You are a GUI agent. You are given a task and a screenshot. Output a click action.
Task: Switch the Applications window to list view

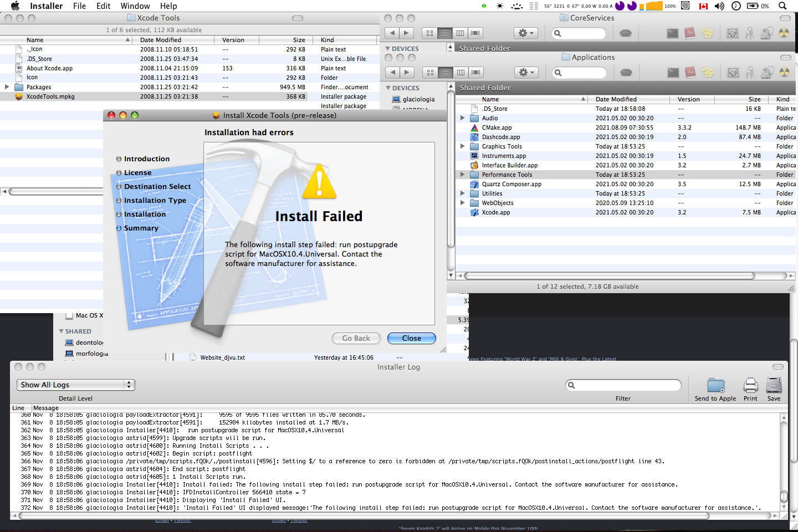pos(446,73)
